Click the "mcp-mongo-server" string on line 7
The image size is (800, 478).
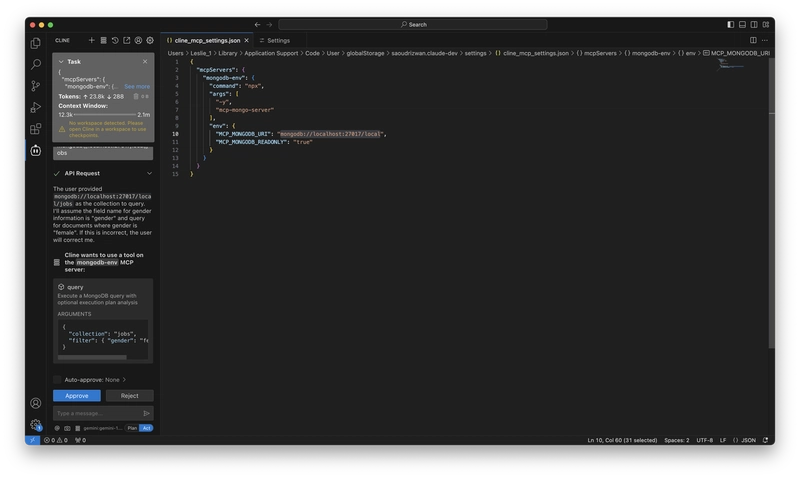pos(245,110)
